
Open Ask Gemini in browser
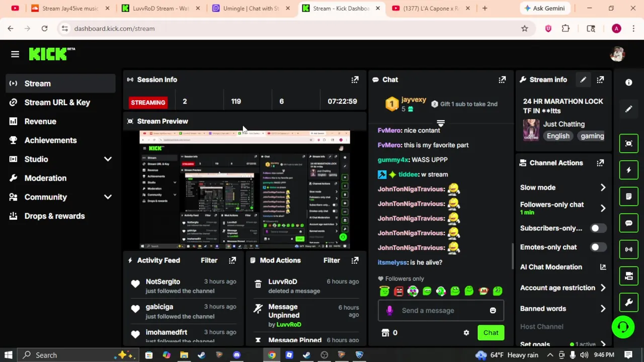tap(545, 8)
